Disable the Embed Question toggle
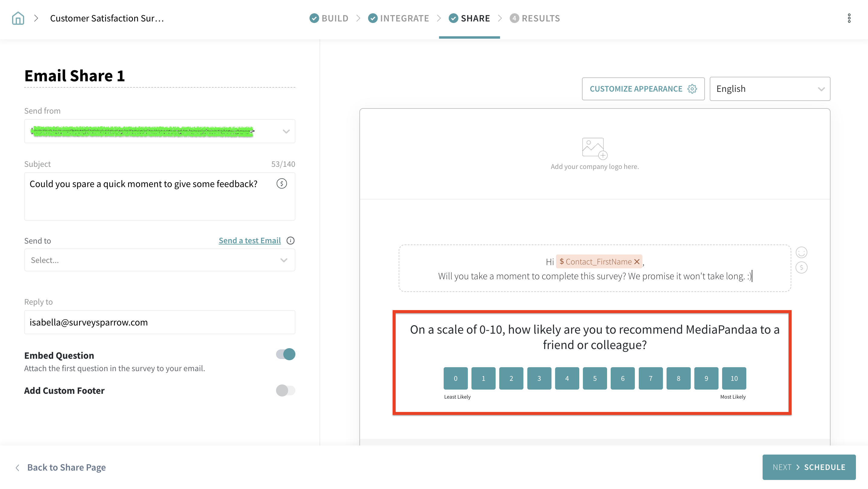The height and width of the screenshot is (489, 868). coord(285,354)
